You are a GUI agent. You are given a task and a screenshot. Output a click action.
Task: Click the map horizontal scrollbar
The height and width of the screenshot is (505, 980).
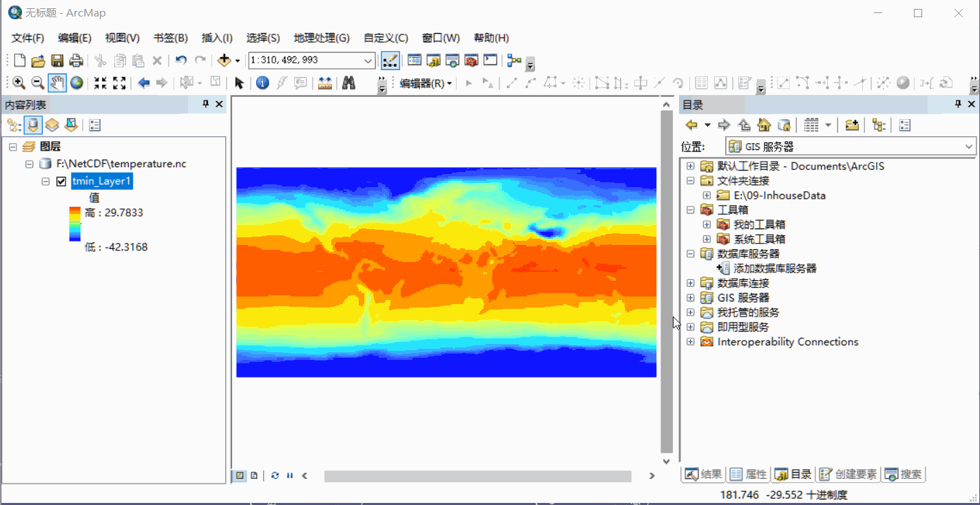tap(478, 476)
